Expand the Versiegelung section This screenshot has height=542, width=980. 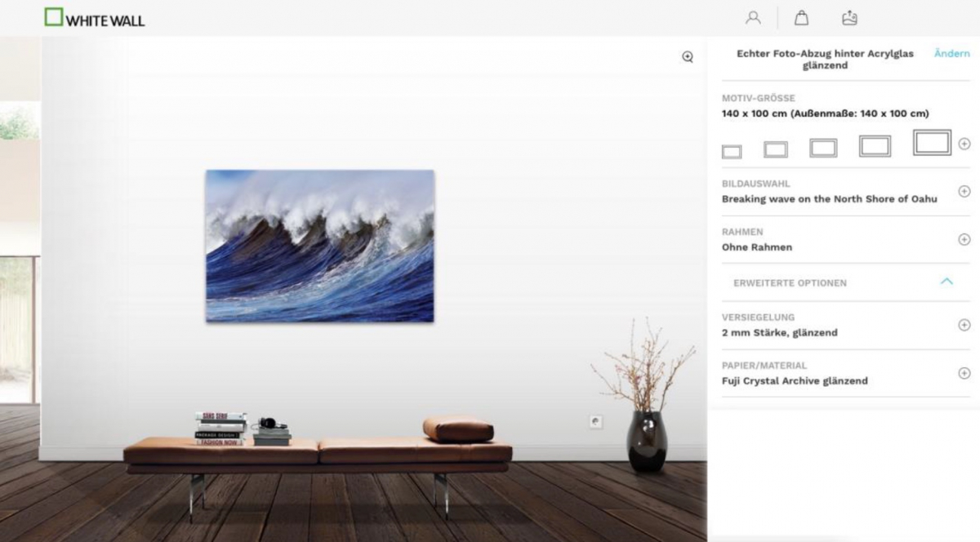coord(964,325)
